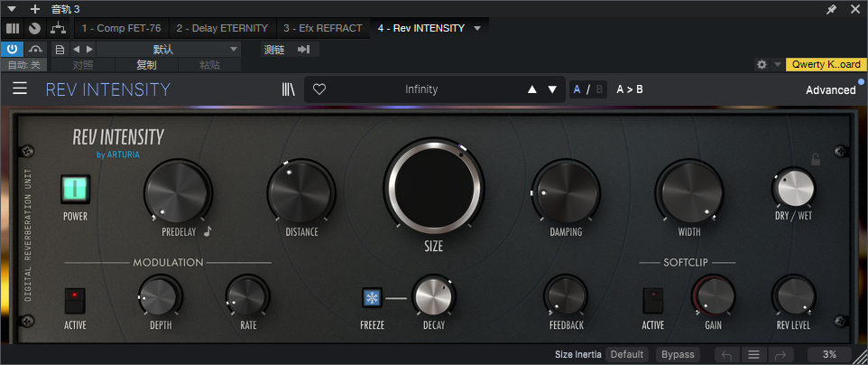Pin the plugin window
The height and width of the screenshot is (365, 868).
tap(832, 9)
